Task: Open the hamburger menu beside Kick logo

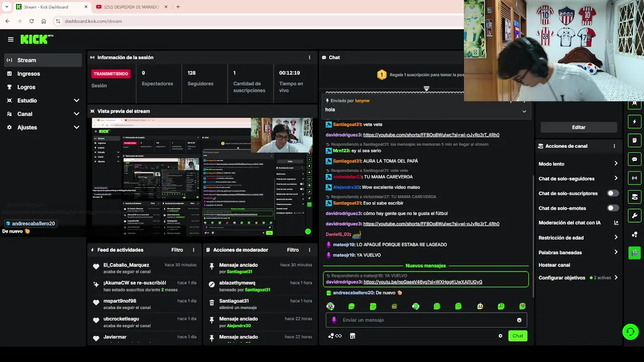Action: point(11,39)
